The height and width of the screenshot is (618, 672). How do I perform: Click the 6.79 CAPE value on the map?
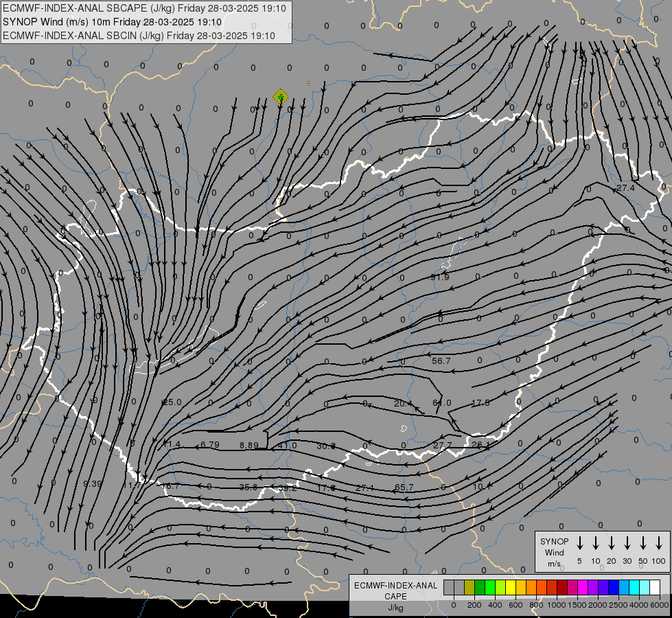[x=210, y=445]
